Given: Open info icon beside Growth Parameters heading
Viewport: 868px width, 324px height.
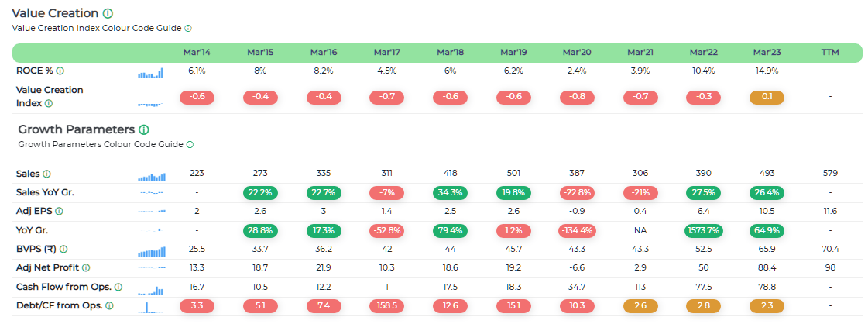Looking at the screenshot, I should click(144, 129).
